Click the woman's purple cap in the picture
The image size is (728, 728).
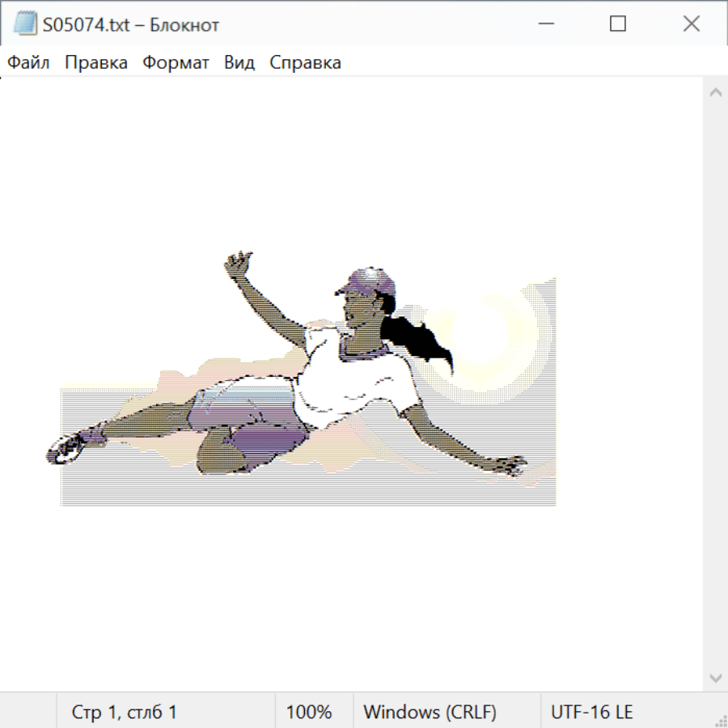tap(369, 282)
